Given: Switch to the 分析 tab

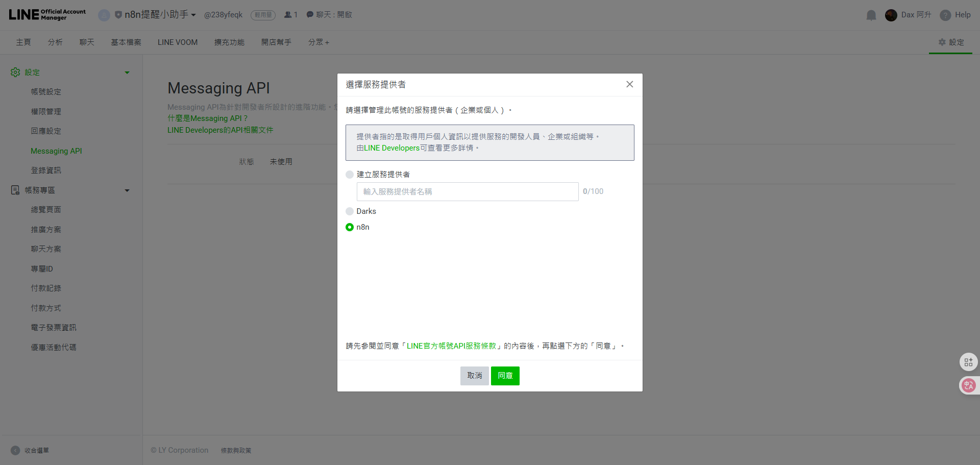Looking at the screenshot, I should click(55, 42).
